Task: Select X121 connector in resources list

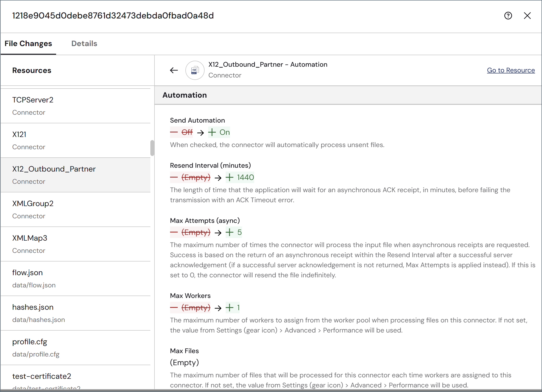Action: (76, 140)
